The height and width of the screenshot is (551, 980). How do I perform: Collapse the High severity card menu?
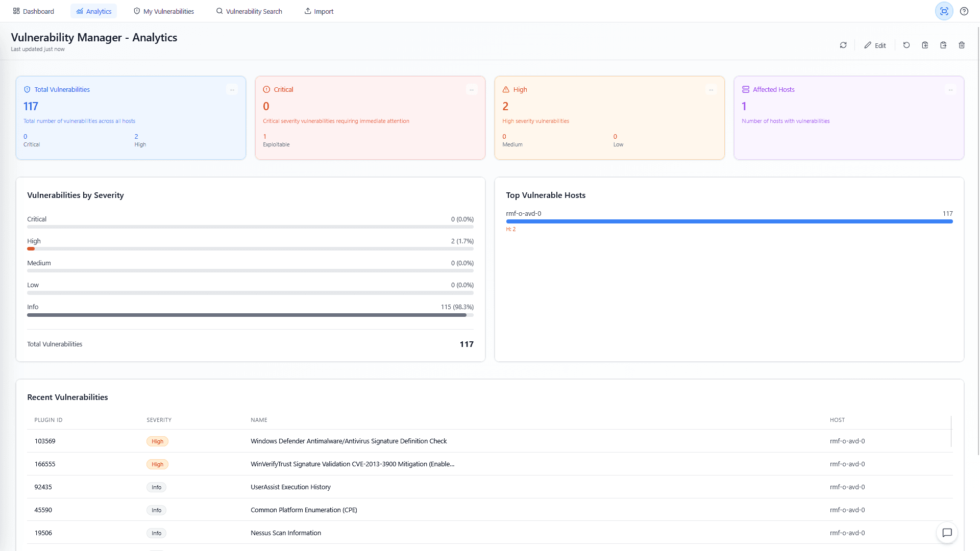coord(711,89)
